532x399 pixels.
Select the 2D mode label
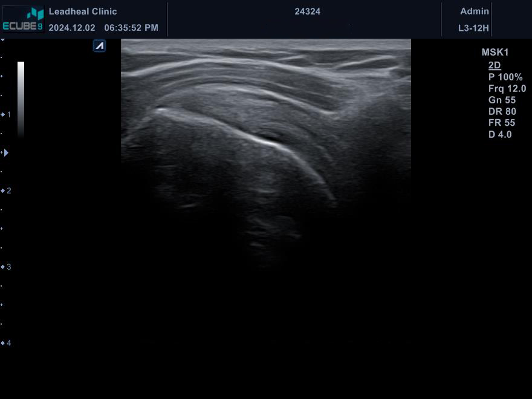coord(495,65)
